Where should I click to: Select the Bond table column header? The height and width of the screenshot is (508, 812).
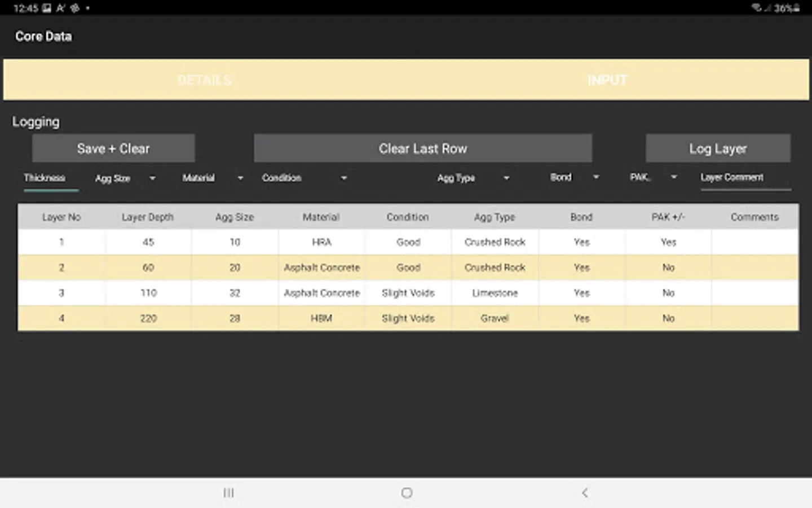pos(581,217)
